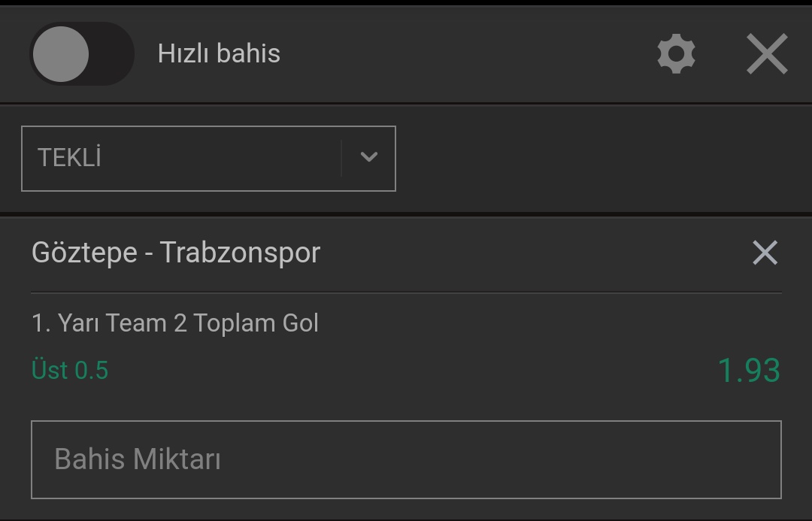This screenshot has height=521, width=812.
Task: Click the Üst 0.5 selection label
Action: coord(70,371)
